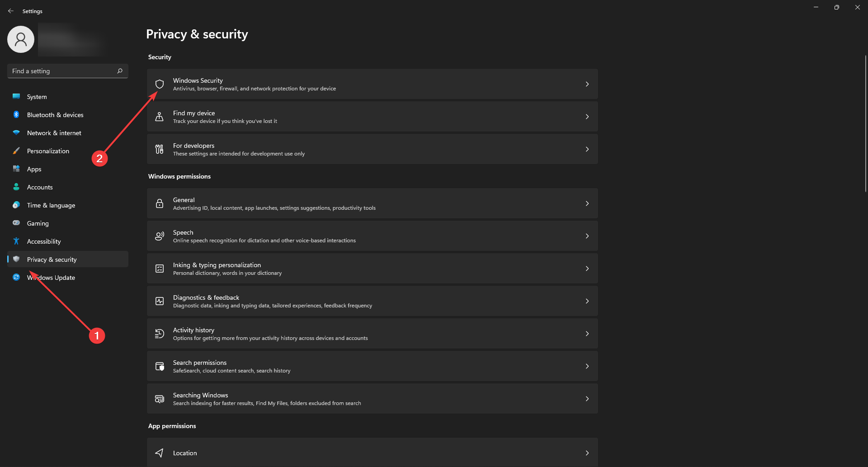Expand Activity history chevron
Image resolution: width=868 pixels, height=467 pixels.
coord(587,334)
